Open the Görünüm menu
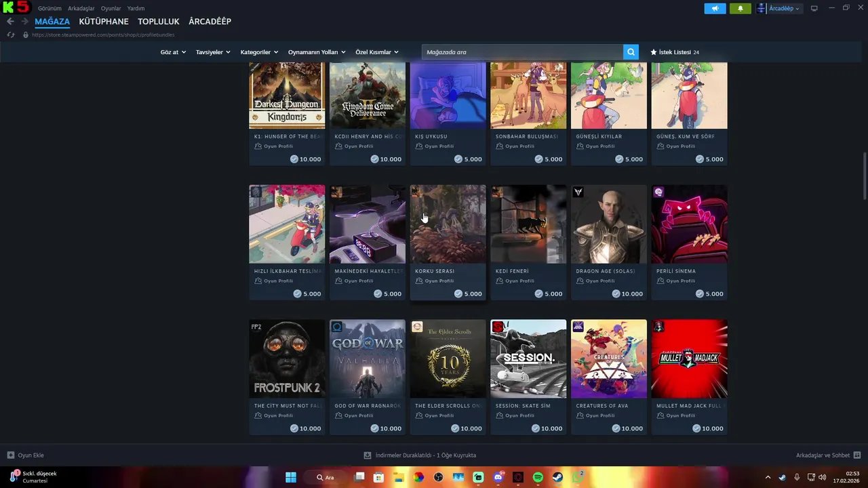 click(50, 8)
